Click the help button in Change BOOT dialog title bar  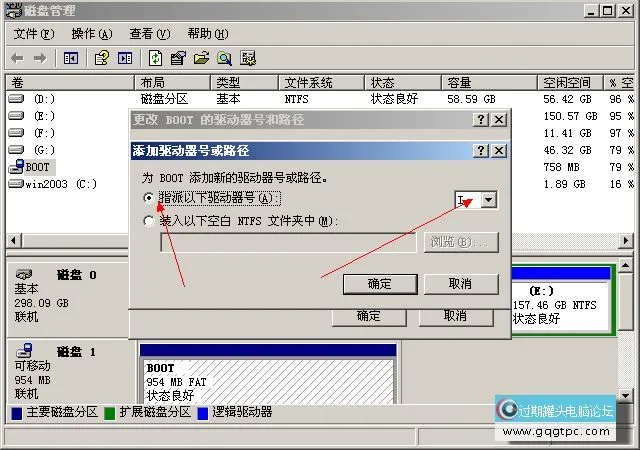481,120
